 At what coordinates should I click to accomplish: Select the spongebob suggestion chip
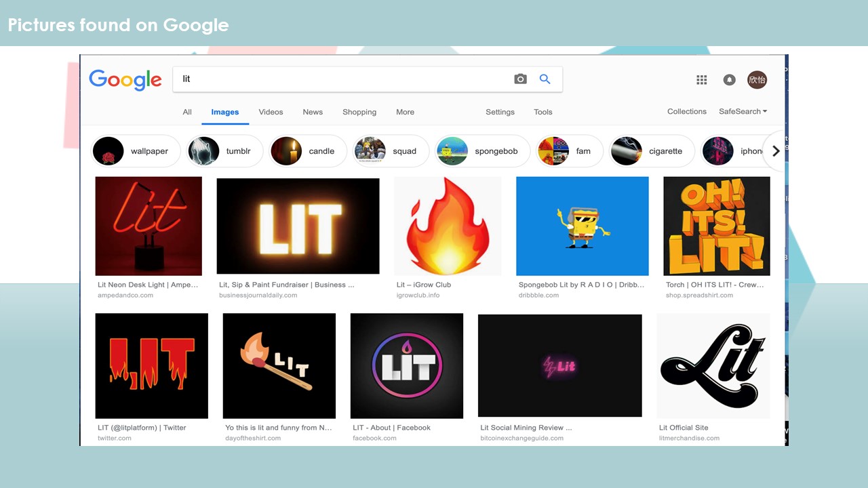click(x=482, y=151)
